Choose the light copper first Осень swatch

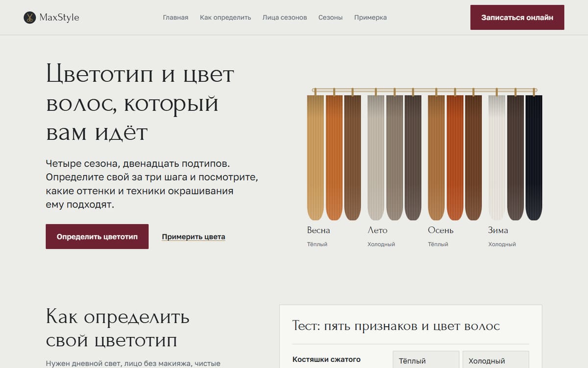(436, 157)
